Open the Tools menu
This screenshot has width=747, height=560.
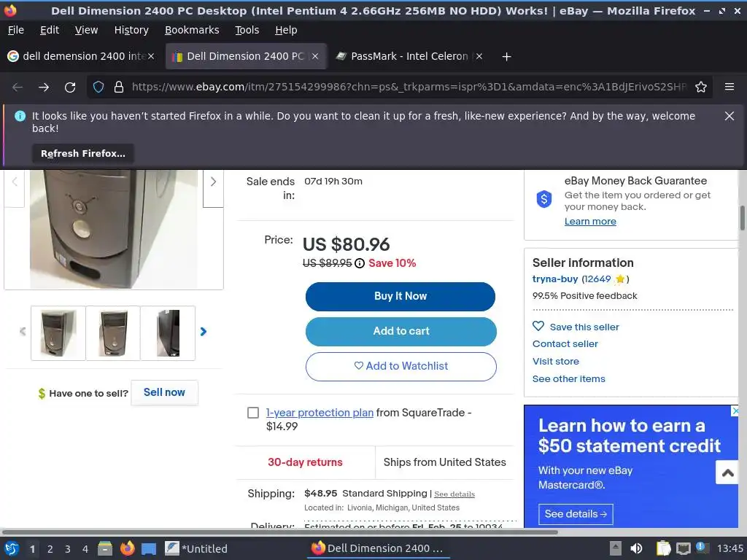coord(247,30)
